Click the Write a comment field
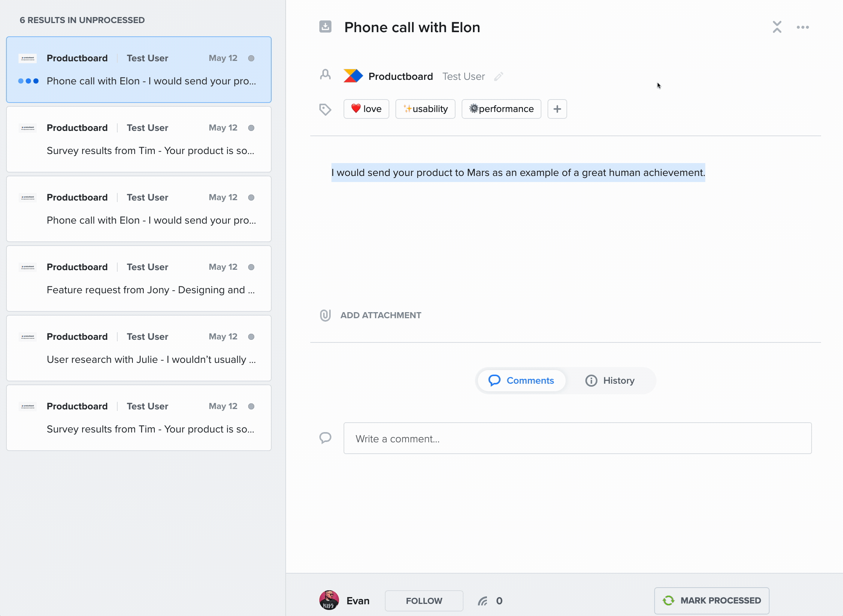Screen dimensions: 843x616 pyautogui.click(x=577, y=438)
